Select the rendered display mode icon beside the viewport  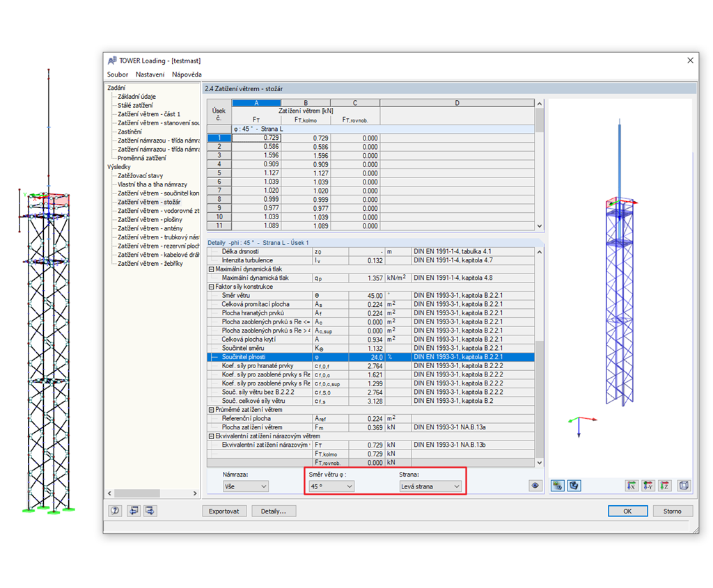click(x=557, y=486)
